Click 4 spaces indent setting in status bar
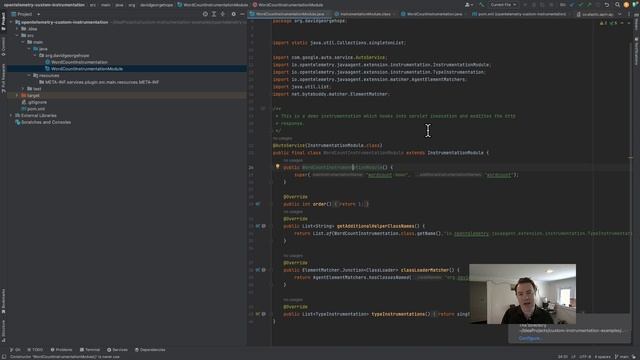This screenshot has height=360, width=640. coord(602,357)
